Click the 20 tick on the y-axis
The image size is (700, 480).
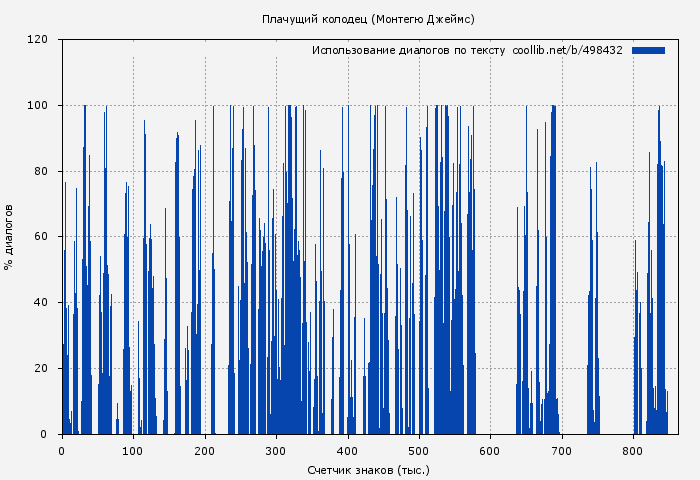(x=41, y=369)
